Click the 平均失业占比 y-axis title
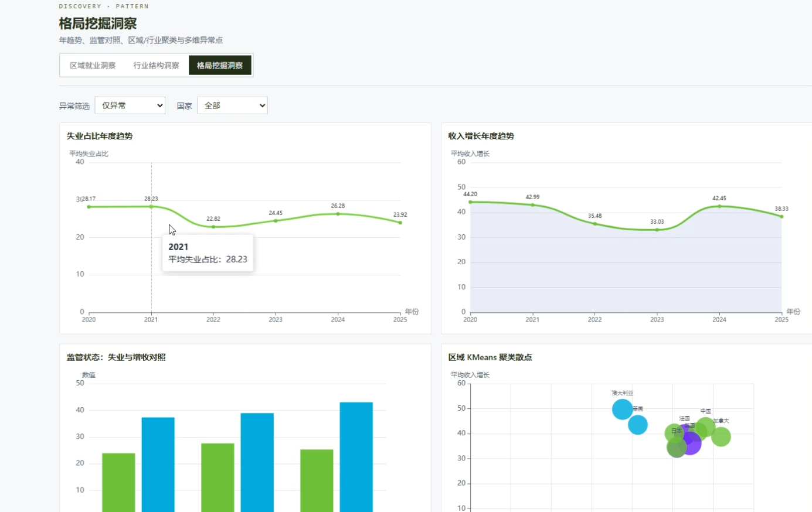Viewport: 812px width, 512px height. click(89, 154)
